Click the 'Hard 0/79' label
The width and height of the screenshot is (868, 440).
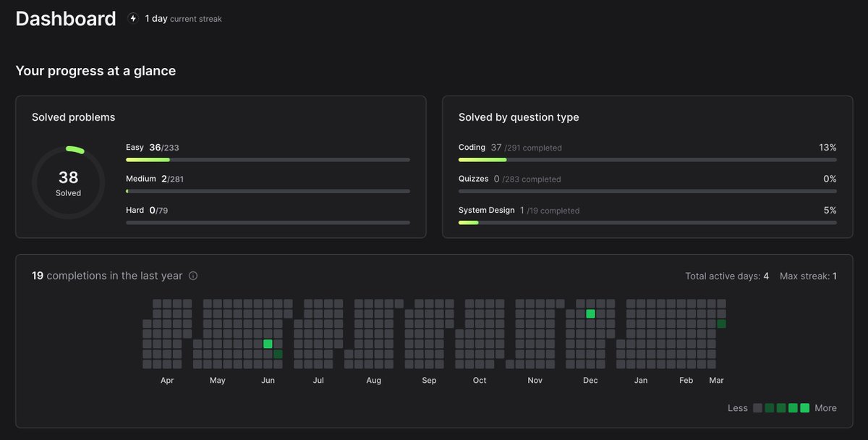pos(147,211)
